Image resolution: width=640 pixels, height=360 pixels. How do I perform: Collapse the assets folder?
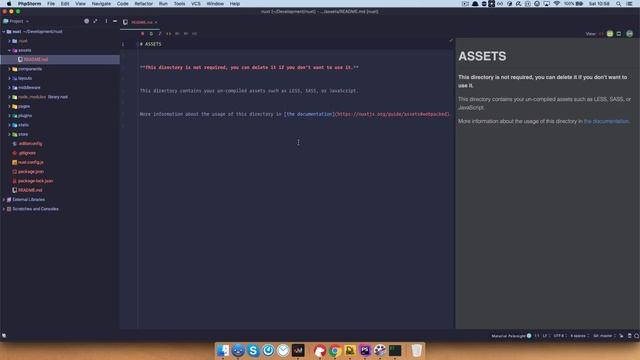(9, 50)
